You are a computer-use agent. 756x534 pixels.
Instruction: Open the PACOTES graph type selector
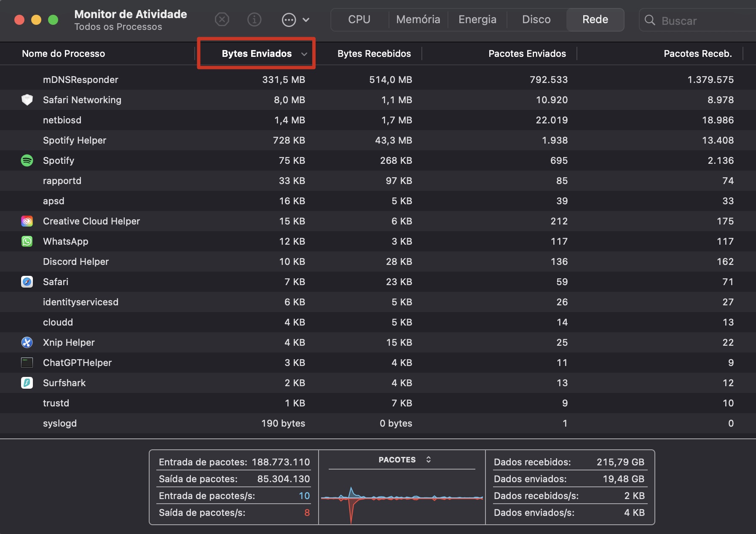tap(429, 460)
